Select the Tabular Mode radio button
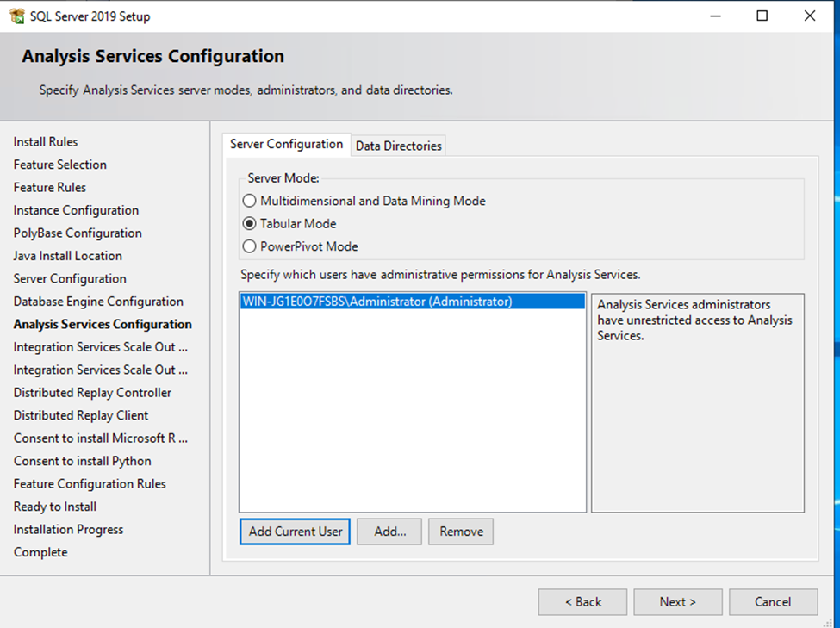Viewport: 840px width, 628px height. click(x=249, y=223)
